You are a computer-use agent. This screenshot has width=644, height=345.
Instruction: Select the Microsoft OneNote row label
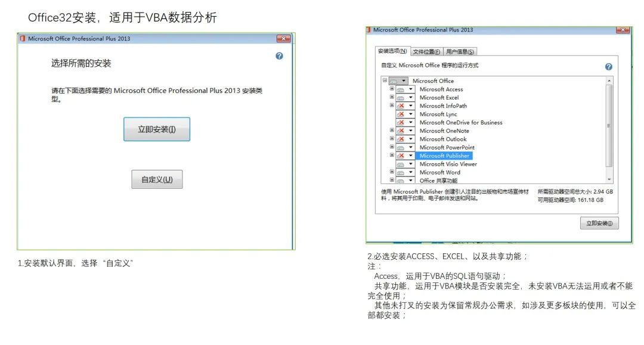pos(444,131)
